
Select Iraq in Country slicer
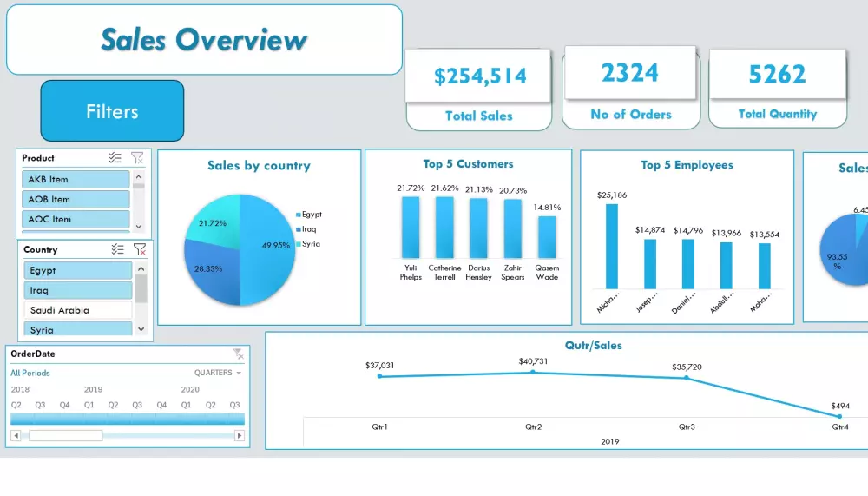pos(78,290)
